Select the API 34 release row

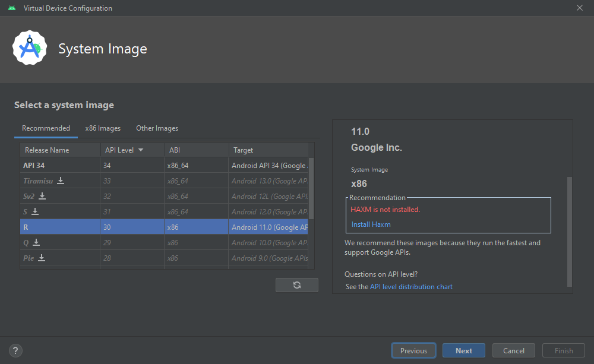point(164,166)
